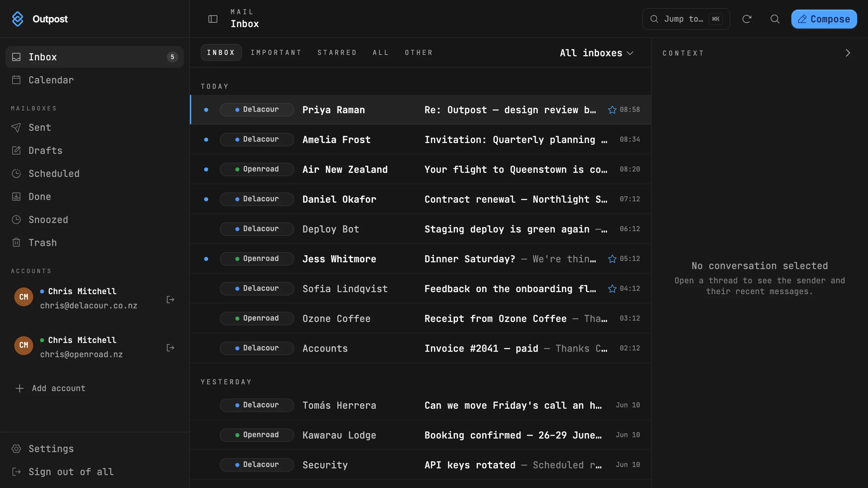The image size is (868, 488).
Task: Toggle unread dot on Amelia Frost email
Action: [x=206, y=140]
